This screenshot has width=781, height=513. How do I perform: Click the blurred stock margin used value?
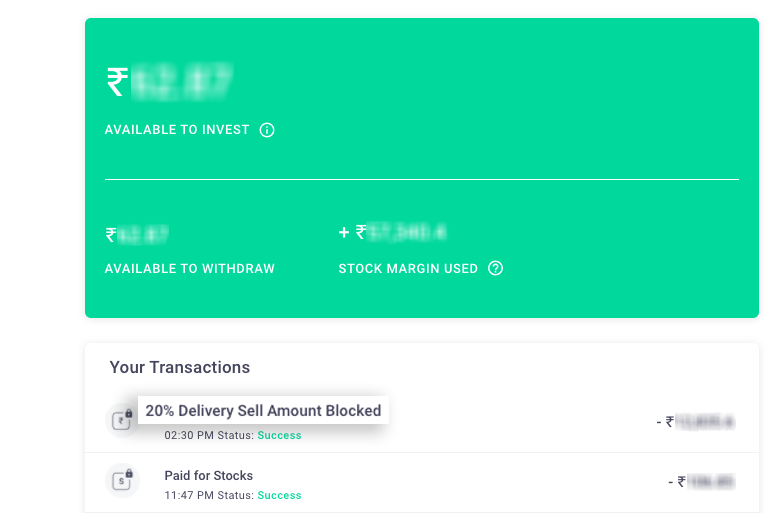(x=406, y=232)
